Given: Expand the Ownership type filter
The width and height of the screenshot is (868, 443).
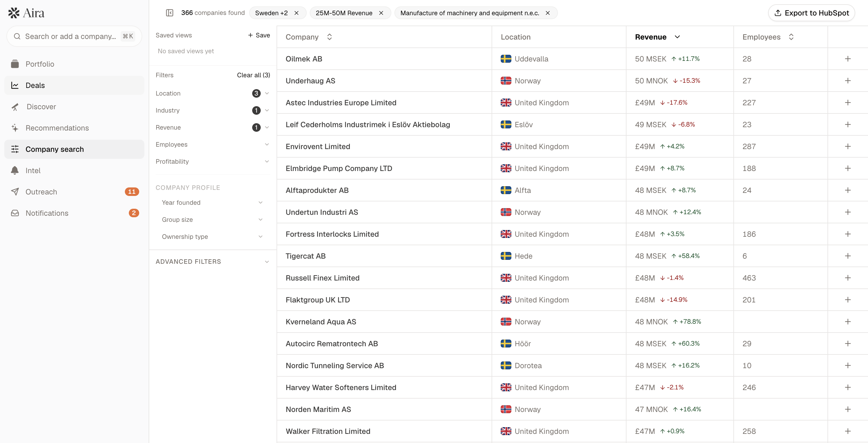Looking at the screenshot, I should (x=213, y=237).
